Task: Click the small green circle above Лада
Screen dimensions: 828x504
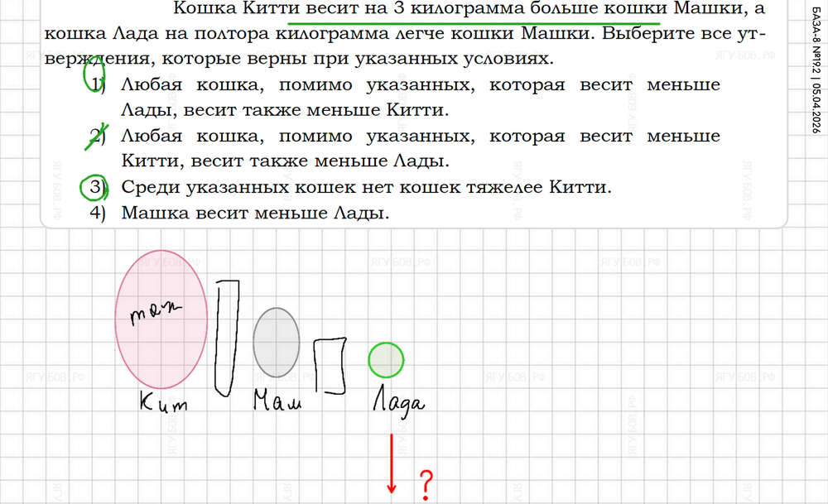Action: (385, 360)
